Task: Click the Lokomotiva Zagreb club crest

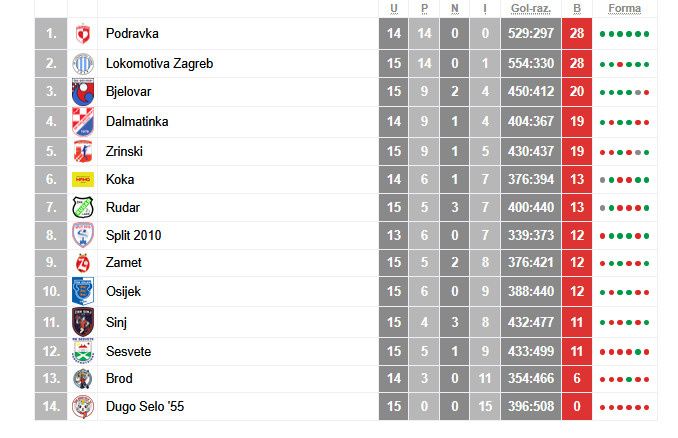Action: [82, 63]
